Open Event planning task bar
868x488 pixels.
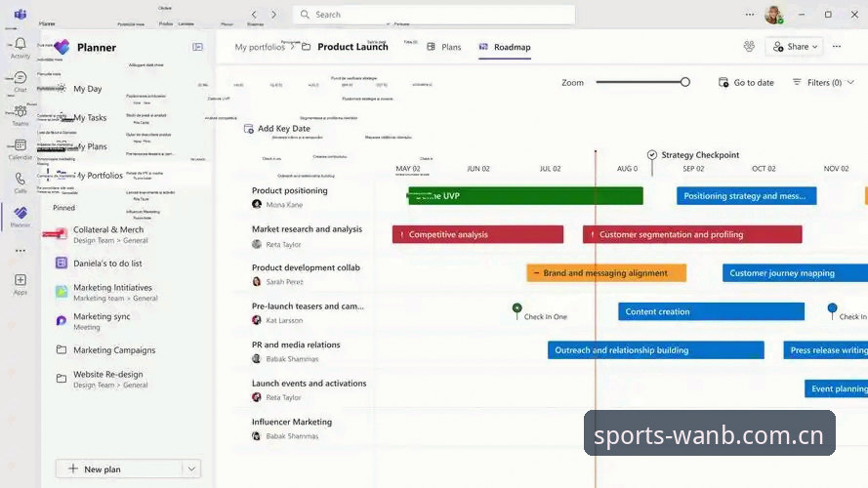[836, 388]
